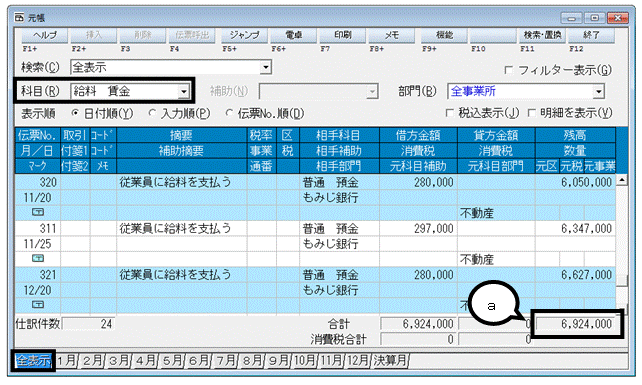Maximize the 元帳 window
The height and width of the screenshot is (385, 642).
595,18
